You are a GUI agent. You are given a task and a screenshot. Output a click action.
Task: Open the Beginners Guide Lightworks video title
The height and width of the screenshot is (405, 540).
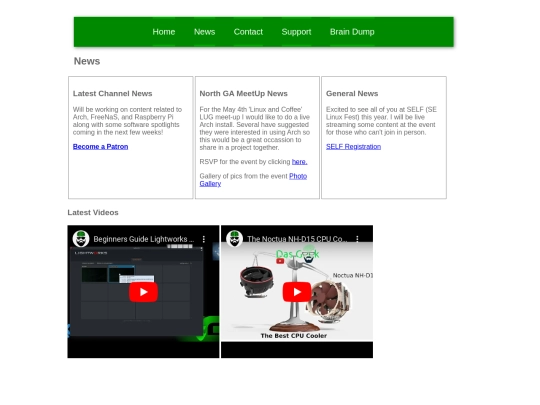click(144, 239)
